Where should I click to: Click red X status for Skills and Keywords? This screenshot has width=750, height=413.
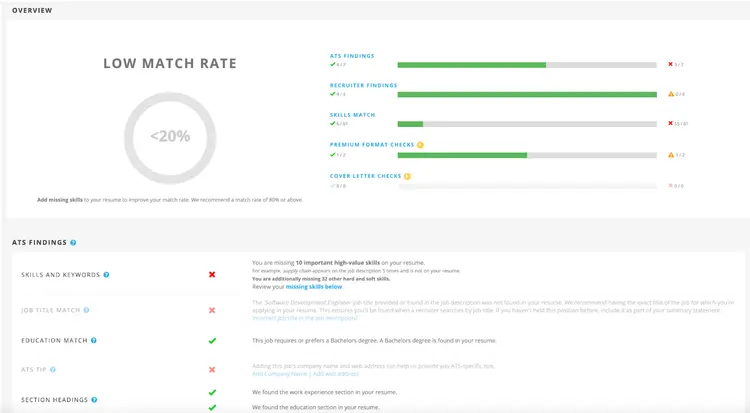(x=212, y=274)
